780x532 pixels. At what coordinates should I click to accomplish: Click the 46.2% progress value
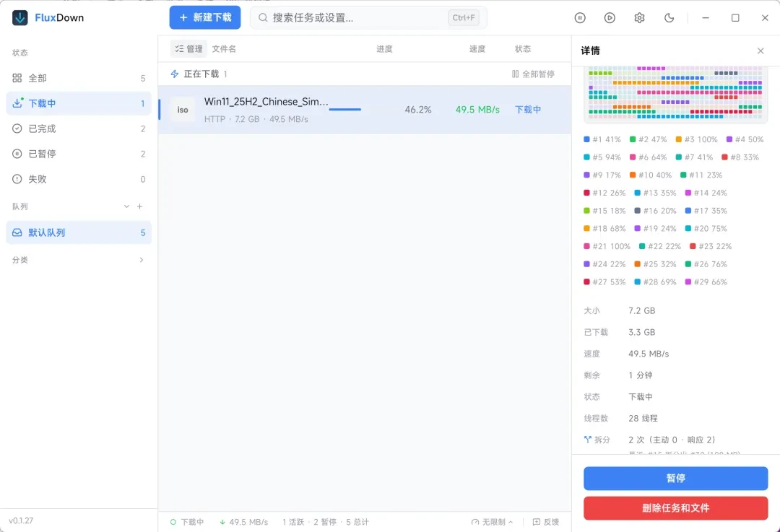418,110
